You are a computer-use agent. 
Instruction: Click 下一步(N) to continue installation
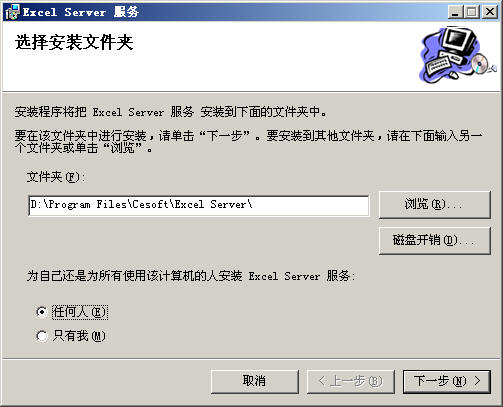(447, 381)
